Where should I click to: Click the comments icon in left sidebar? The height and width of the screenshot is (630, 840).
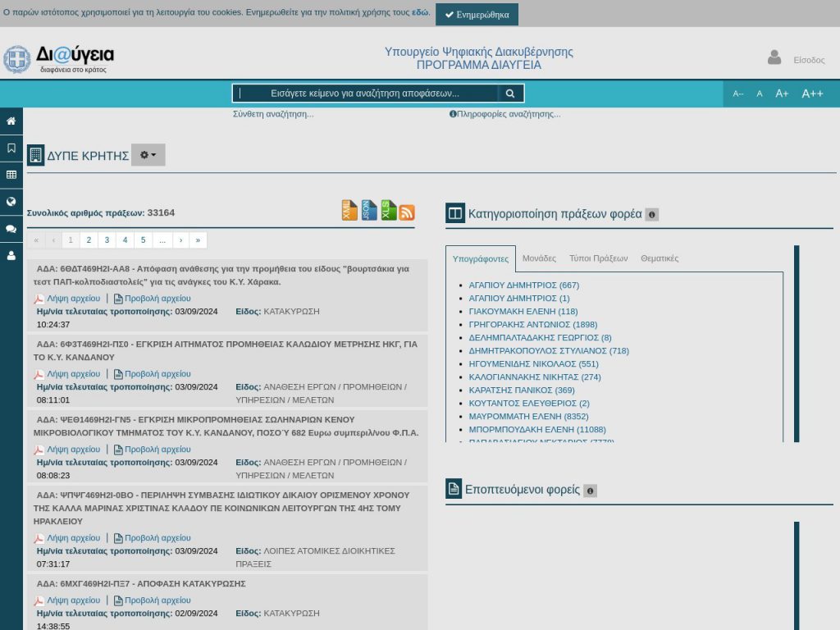click(x=11, y=229)
